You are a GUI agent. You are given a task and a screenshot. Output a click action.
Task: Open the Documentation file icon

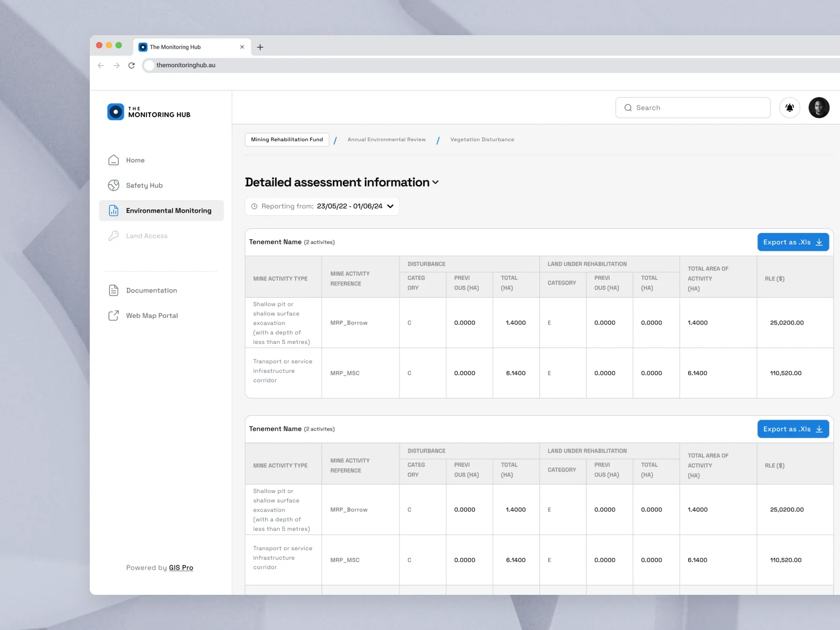click(x=113, y=290)
